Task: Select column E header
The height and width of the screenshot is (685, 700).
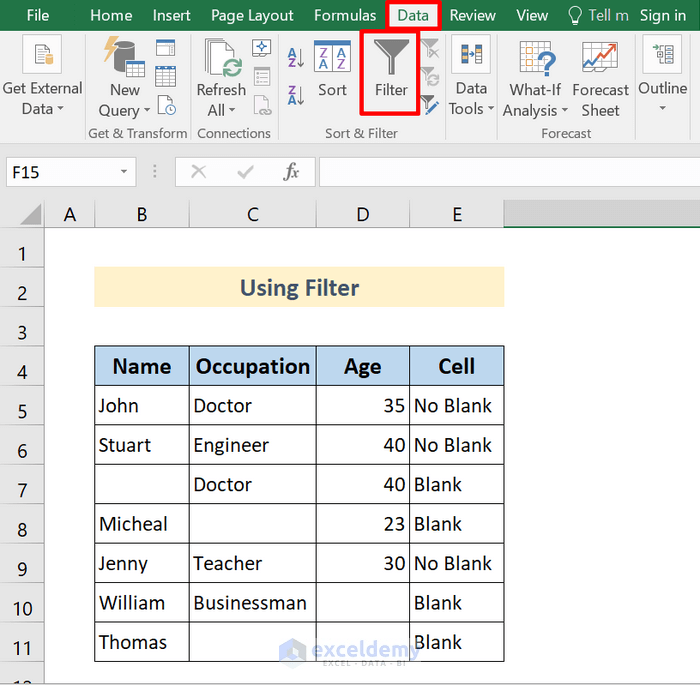Action: click(x=457, y=214)
